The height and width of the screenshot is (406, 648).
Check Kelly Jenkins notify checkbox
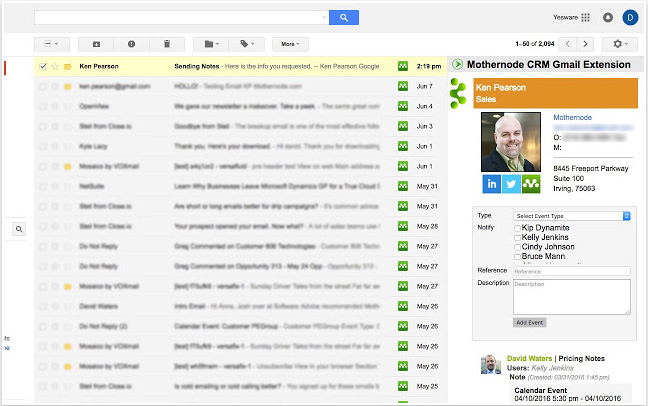(x=517, y=238)
